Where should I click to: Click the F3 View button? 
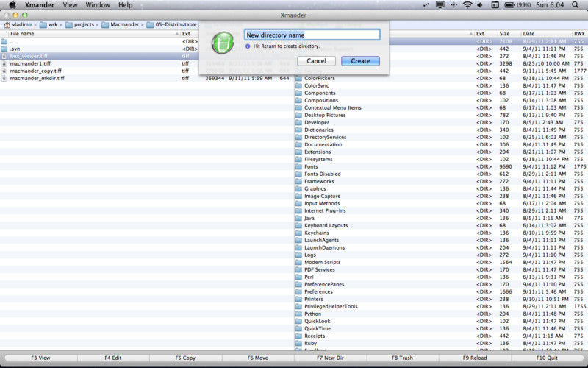coord(40,358)
